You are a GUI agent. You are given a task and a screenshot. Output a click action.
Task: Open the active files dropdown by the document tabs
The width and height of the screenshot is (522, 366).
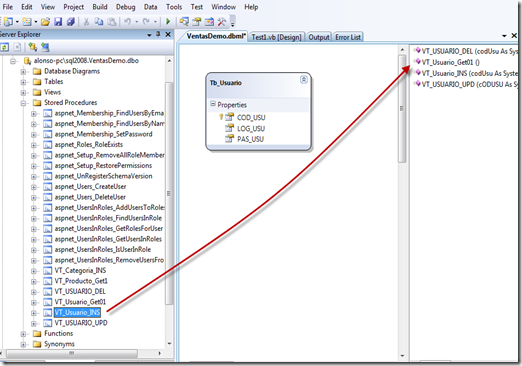point(504,36)
